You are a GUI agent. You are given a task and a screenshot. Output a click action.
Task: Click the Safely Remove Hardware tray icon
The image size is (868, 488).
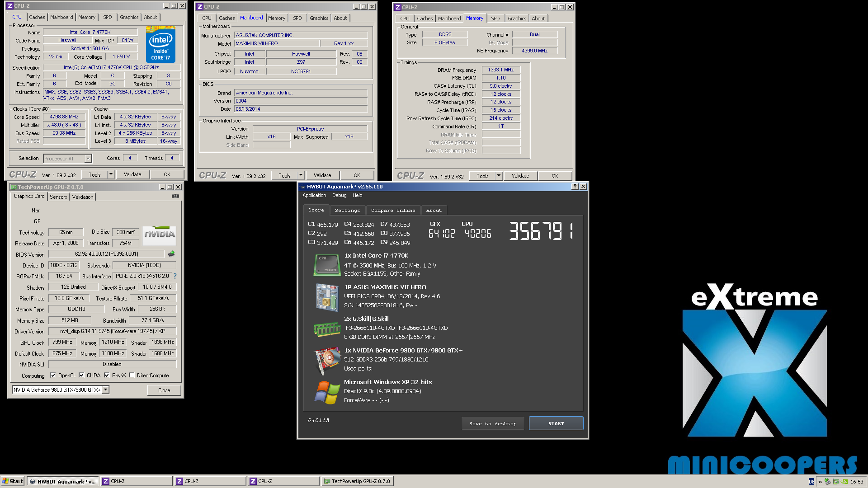pos(827,482)
